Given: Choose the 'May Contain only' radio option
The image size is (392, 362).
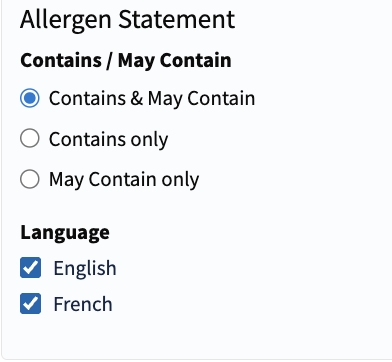Looking at the screenshot, I should coord(30,179).
